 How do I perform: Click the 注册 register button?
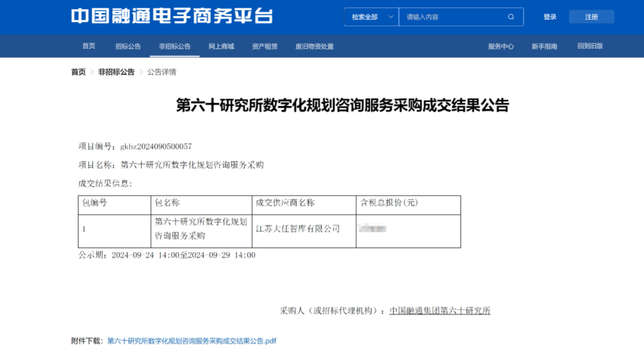592,17
